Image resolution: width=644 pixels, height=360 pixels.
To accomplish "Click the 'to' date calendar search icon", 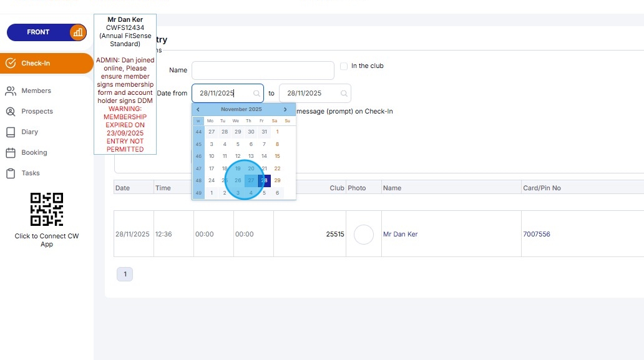I will 344,94.
